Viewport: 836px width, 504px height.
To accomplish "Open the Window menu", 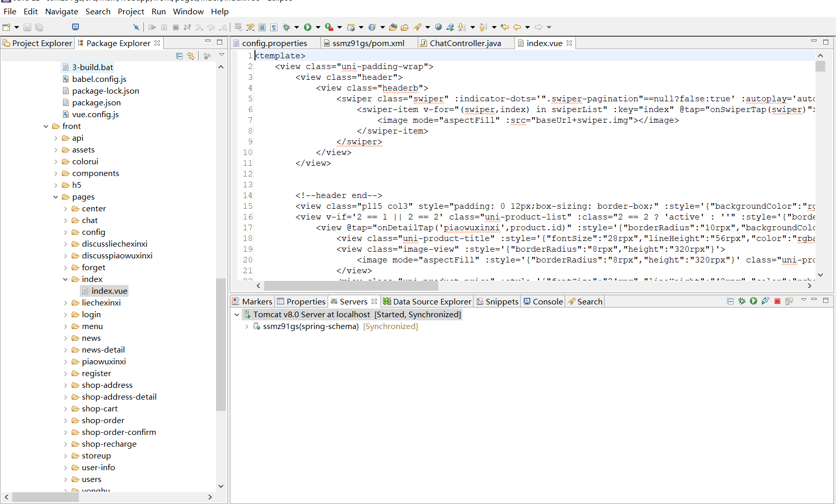I will pyautogui.click(x=188, y=11).
